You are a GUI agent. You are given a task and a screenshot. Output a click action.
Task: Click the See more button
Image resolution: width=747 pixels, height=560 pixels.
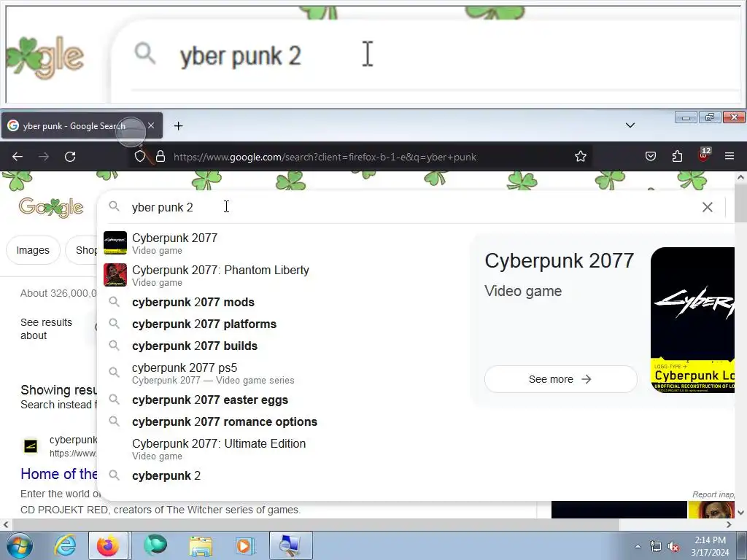point(560,379)
